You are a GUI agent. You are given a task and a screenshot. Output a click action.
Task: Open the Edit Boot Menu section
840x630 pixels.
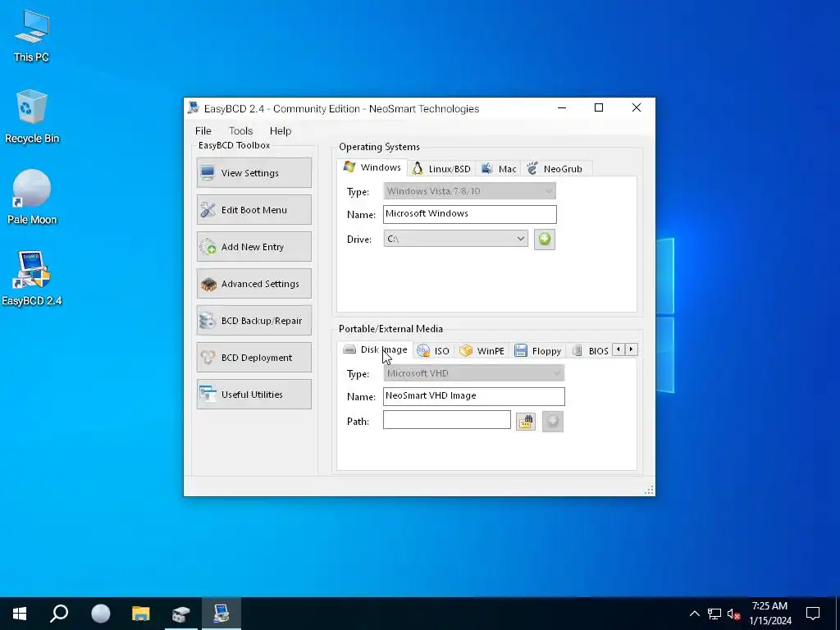point(254,209)
